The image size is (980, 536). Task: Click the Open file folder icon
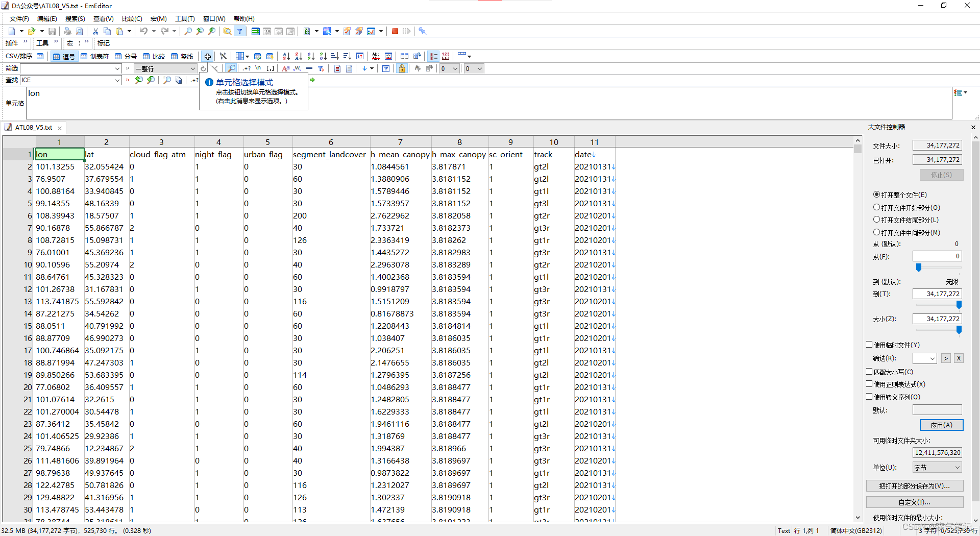pyautogui.click(x=32, y=31)
